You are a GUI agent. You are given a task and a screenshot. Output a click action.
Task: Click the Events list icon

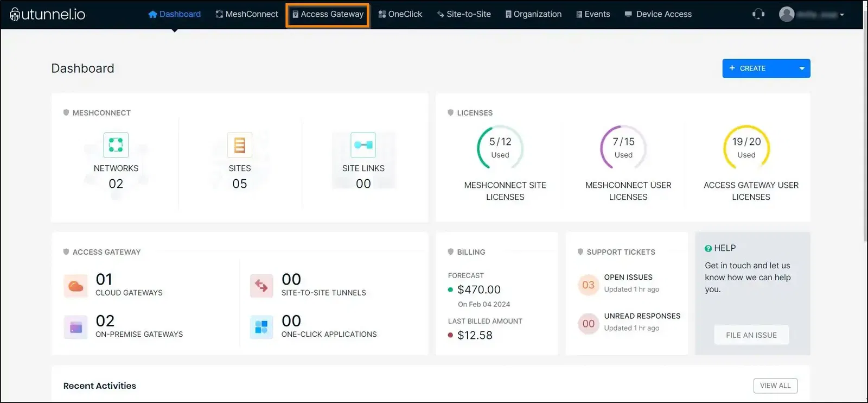(579, 14)
